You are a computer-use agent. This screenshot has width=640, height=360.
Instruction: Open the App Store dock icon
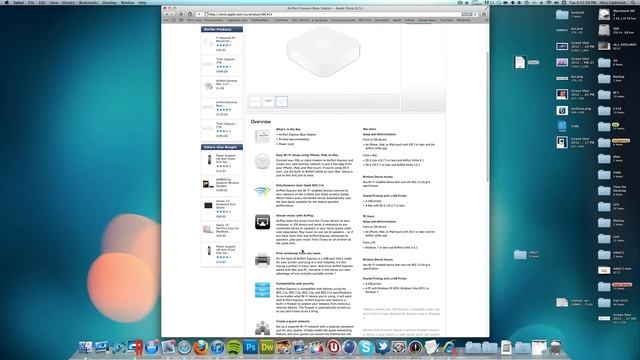coord(151,347)
